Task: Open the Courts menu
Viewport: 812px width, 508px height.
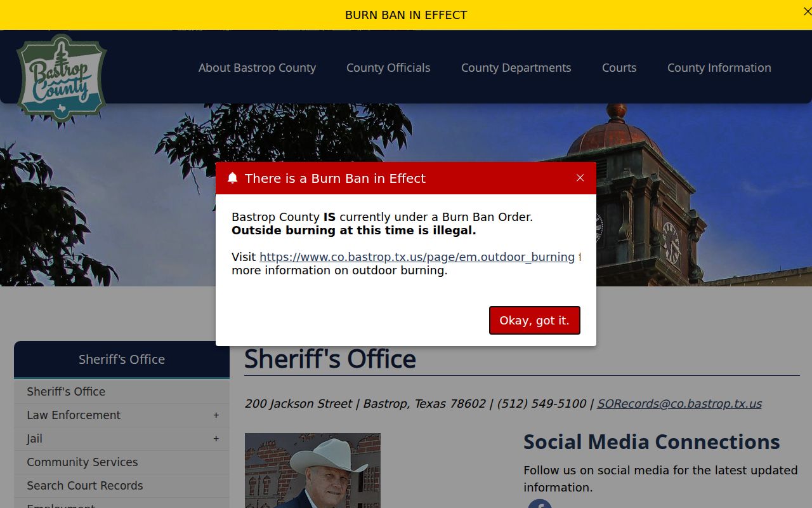Action: [619, 67]
